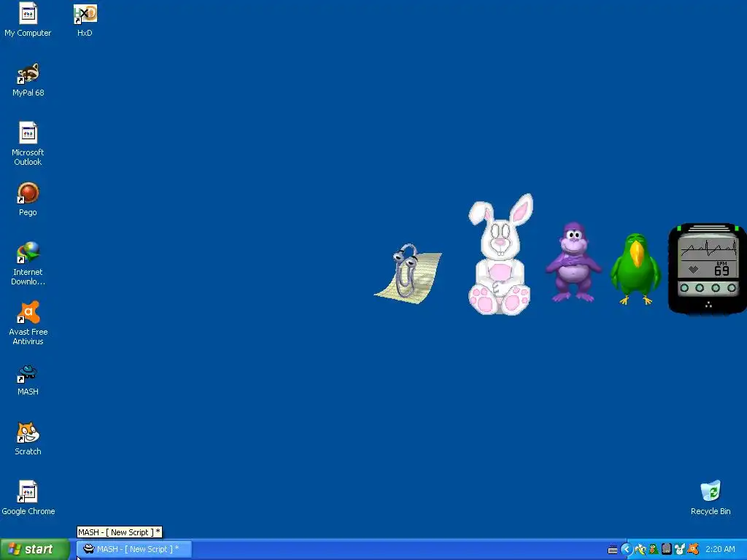Click the purple Bonzi gorilla character
This screenshot has width=747, height=560.
pyautogui.click(x=573, y=262)
